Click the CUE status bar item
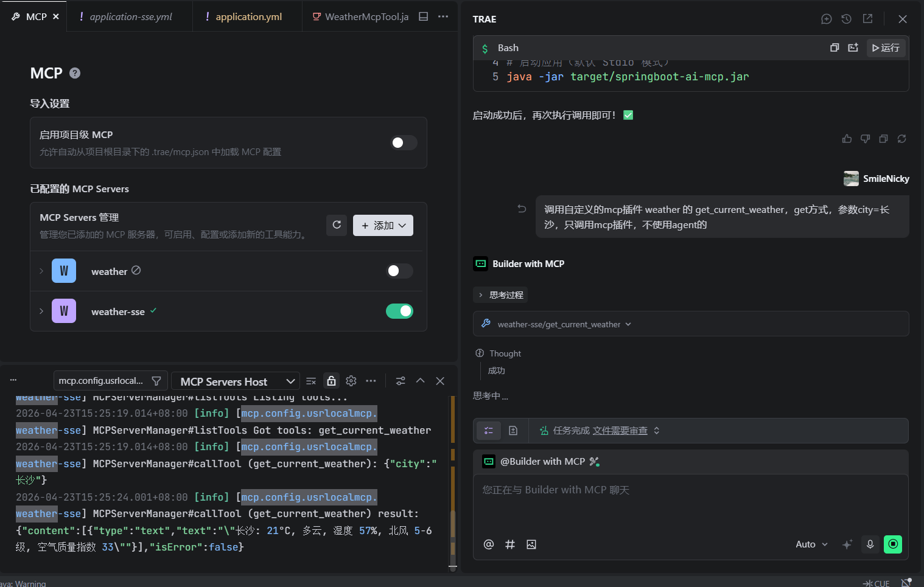 pos(877,583)
